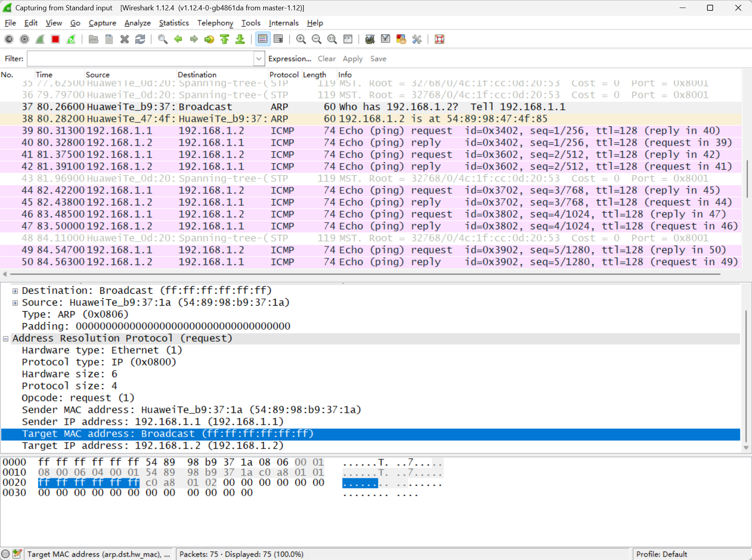Jump to the first packet
Image resolution: width=752 pixels, height=560 pixels.
(225, 39)
